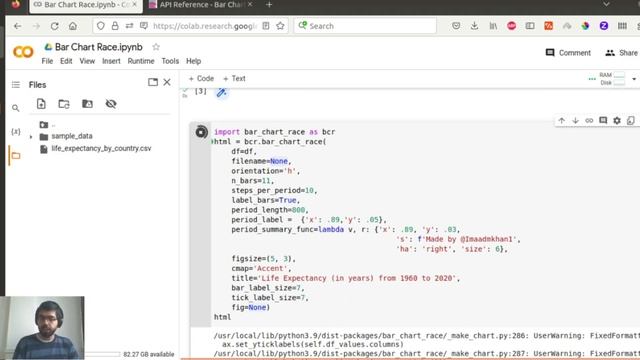Image resolution: width=640 pixels, height=360 pixels.
Task: Click the cell [3] edit pencil icon
Action: click(x=221, y=93)
